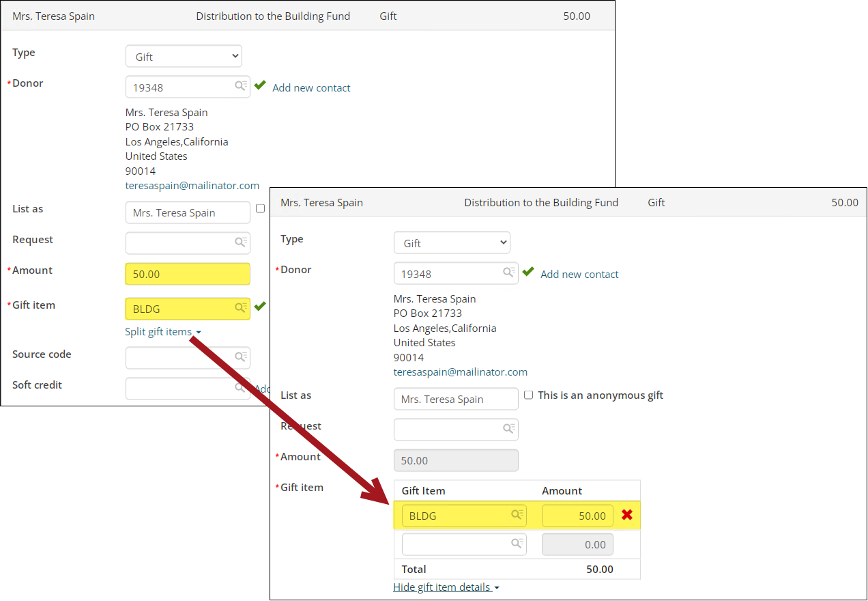The image size is (868, 601).
Task: Open Soft credit lookup icon in back panel
Action: 242,387
